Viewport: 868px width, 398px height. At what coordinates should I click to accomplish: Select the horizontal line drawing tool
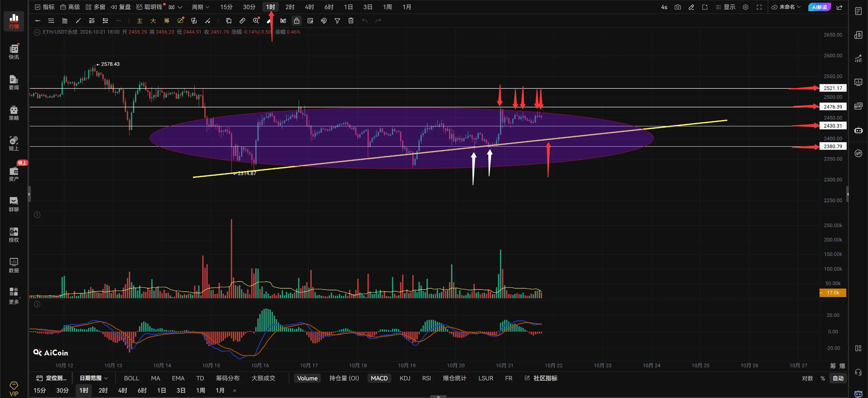pos(38,21)
